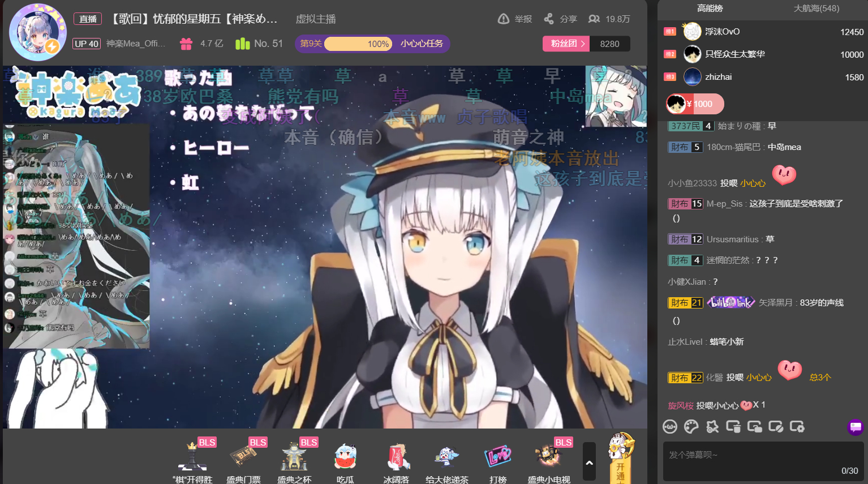Click the 直播 live badge
868x484 pixels.
pyautogui.click(x=88, y=19)
